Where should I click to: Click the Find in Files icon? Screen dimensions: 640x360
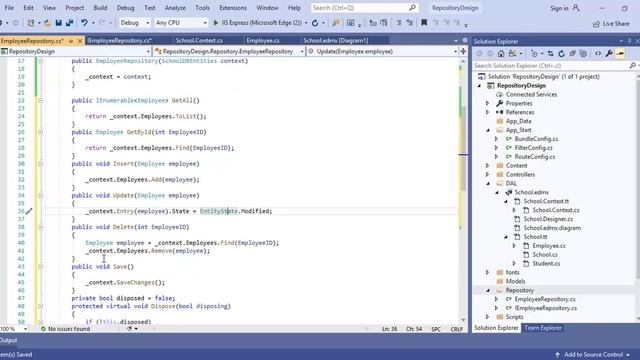(336, 23)
